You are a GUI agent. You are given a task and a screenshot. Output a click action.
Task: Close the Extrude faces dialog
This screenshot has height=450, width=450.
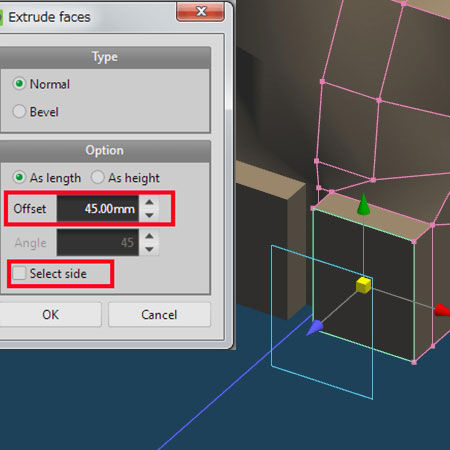pyautogui.click(x=200, y=12)
